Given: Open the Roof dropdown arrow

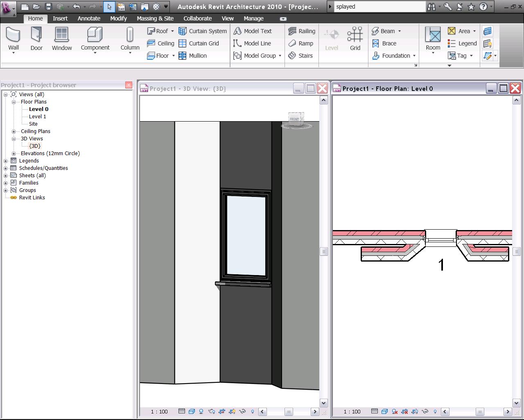Looking at the screenshot, I should (x=172, y=31).
